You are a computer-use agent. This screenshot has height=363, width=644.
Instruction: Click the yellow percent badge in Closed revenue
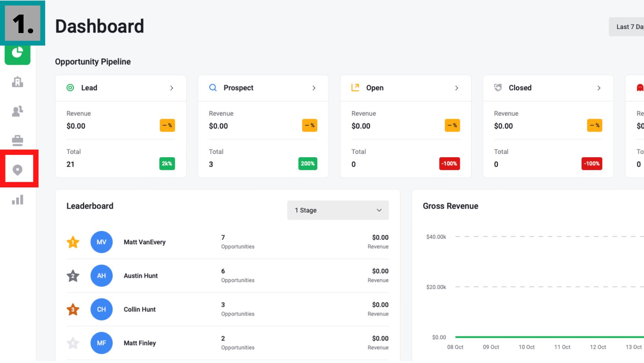click(595, 125)
